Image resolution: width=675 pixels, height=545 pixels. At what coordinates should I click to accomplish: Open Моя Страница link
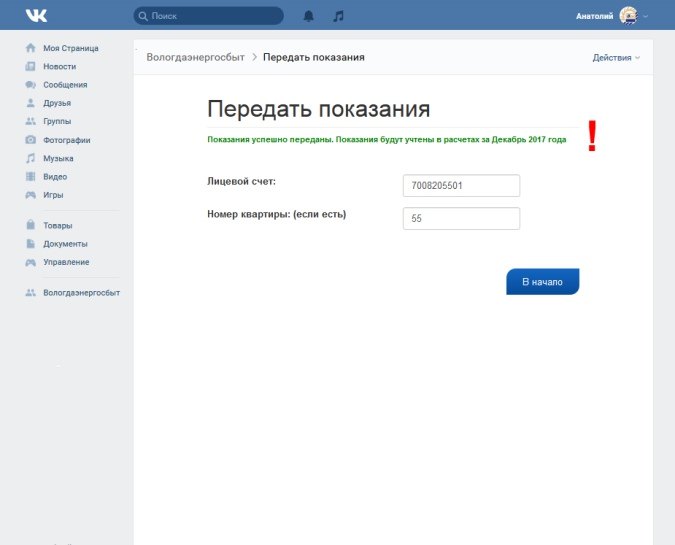(71, 48)
